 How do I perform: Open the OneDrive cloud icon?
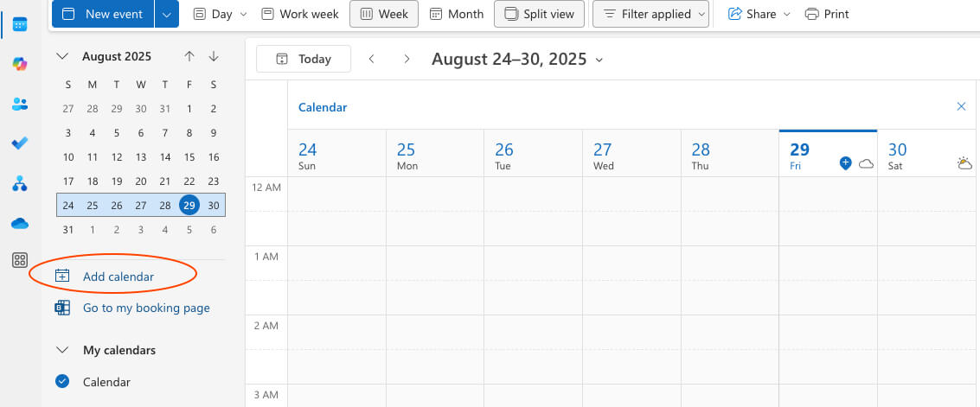[20, 223]
